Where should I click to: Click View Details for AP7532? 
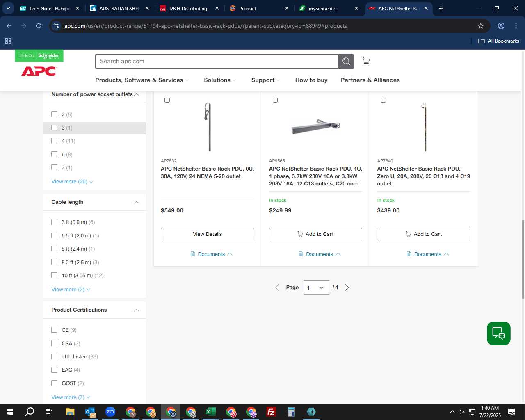208,234
